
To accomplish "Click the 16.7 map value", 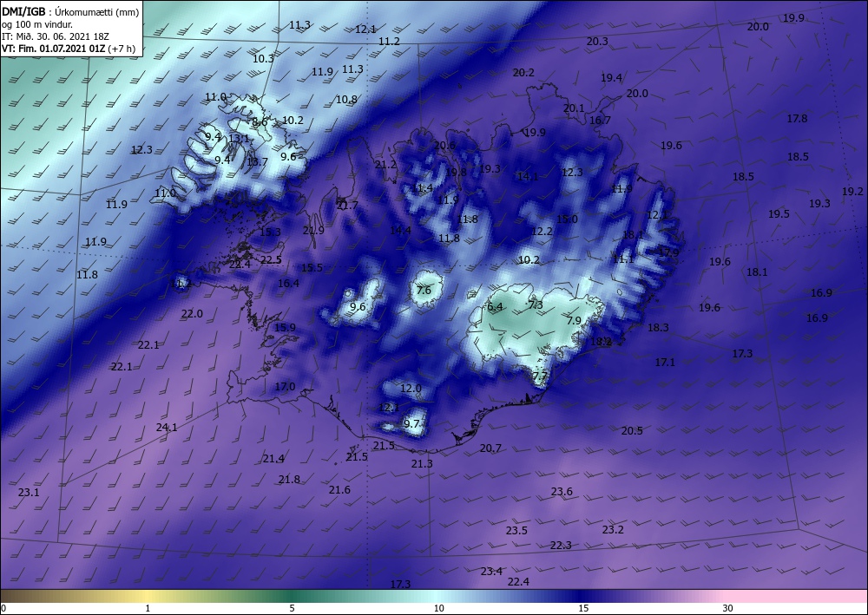I will pyautogui.click(x=600, y=120).
